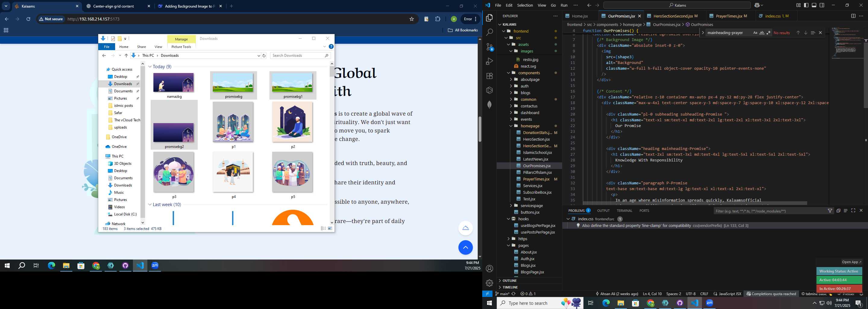868x309 pixels.
Task: Open address bar history dropdown in File Explorer
Action: (x=259, y=56)
